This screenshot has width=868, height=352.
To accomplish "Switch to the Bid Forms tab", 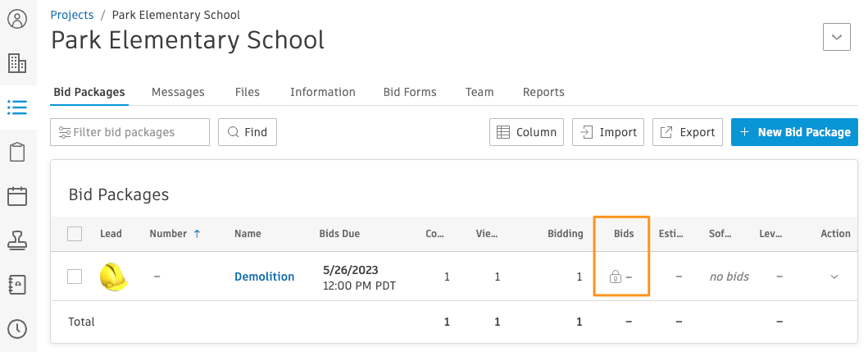I will click(410, 93).
